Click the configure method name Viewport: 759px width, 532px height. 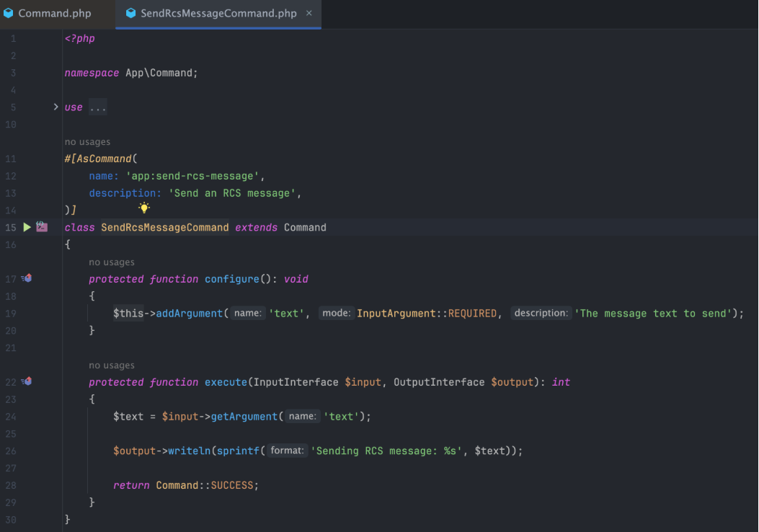[x=232, y=279]
